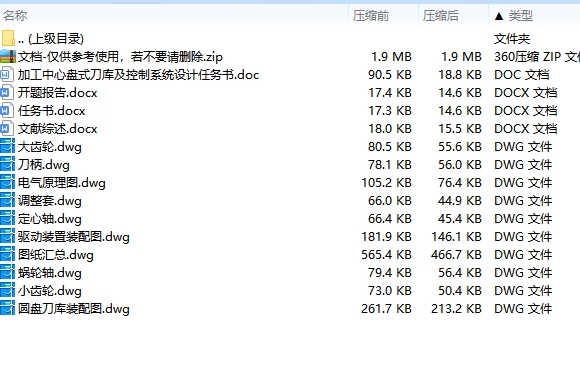Select file name 电气原理图.dwg
The width and height of the screenshot is (580, 382).
tap(62, 183)
